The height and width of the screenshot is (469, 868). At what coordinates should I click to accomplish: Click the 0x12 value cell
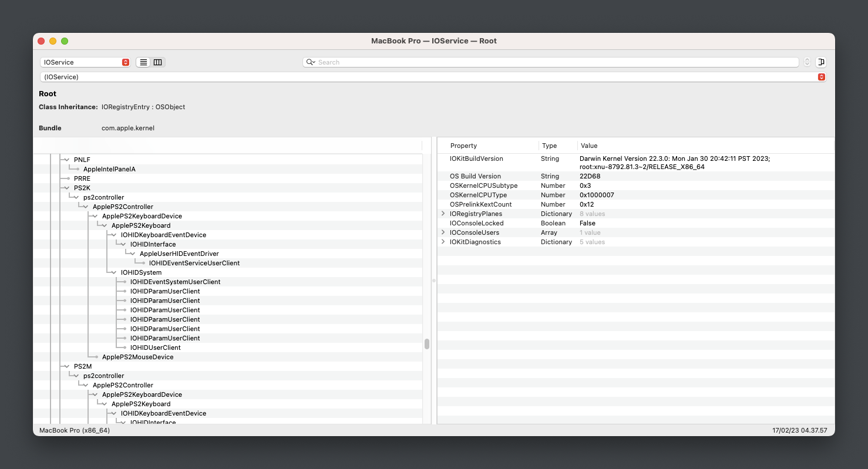coord(587,204)
